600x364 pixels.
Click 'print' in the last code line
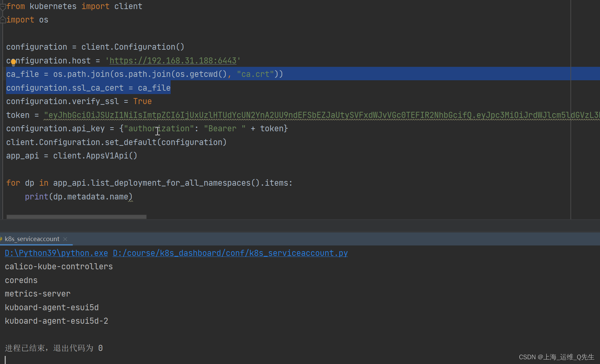37,197
